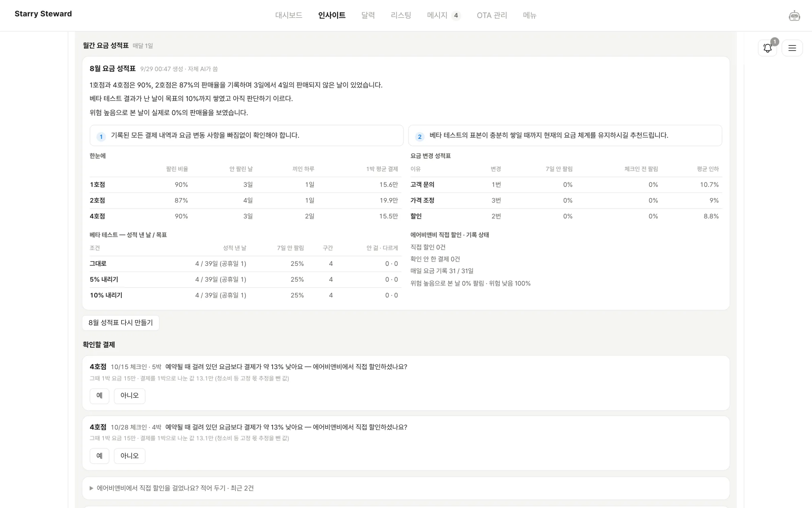The width and height of the screenshot is (812, 508).
Task: Click the 고객 문의 reason row
Action: tap(566, 185)
